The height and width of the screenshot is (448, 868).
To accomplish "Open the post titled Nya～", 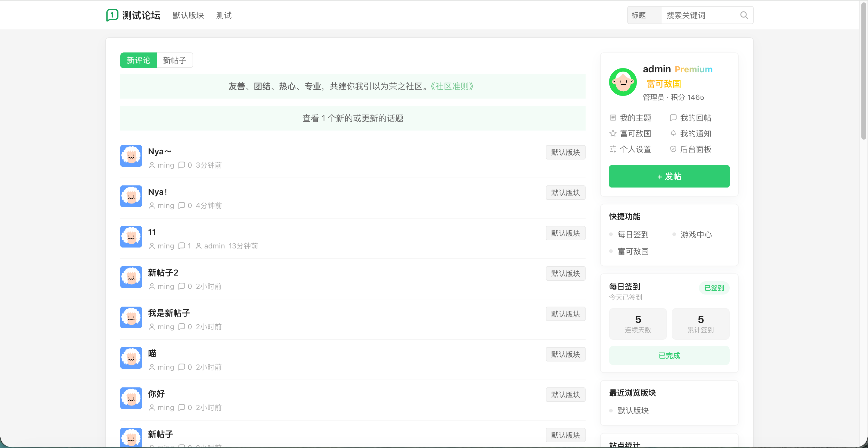I will 160,151.
